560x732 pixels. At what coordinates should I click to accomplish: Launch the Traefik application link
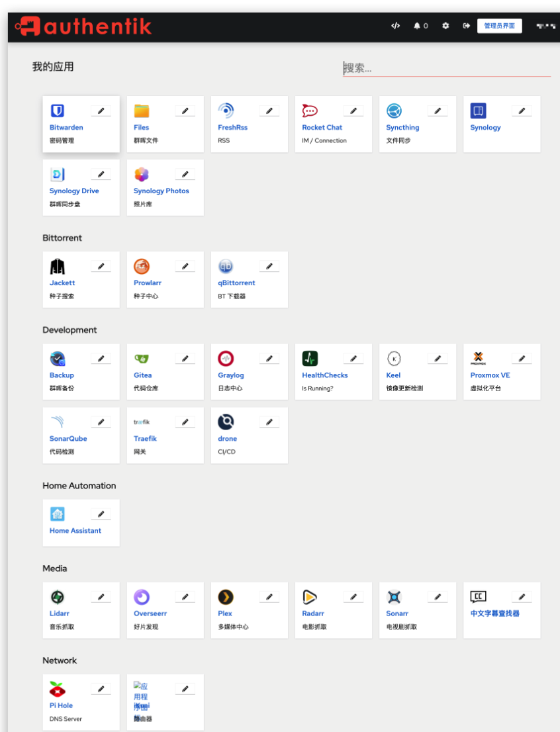pyautogui.click(x=145, y=439)
